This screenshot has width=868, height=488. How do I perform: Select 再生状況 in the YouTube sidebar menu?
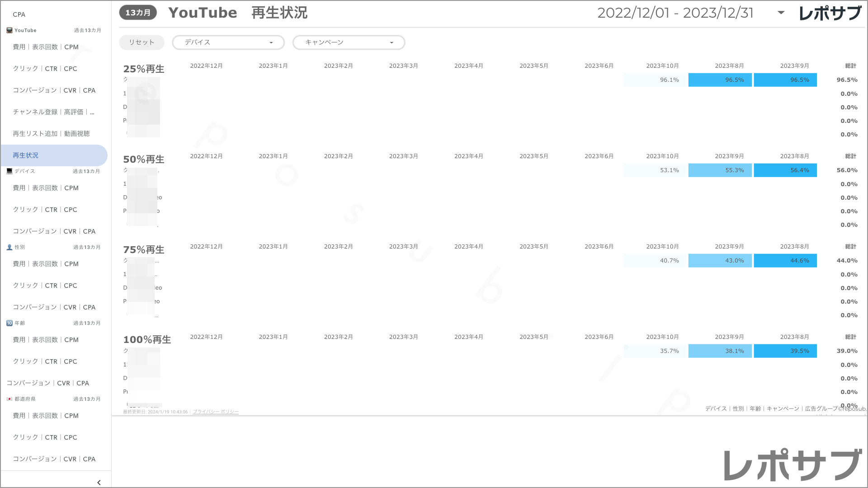pos(25,155)
